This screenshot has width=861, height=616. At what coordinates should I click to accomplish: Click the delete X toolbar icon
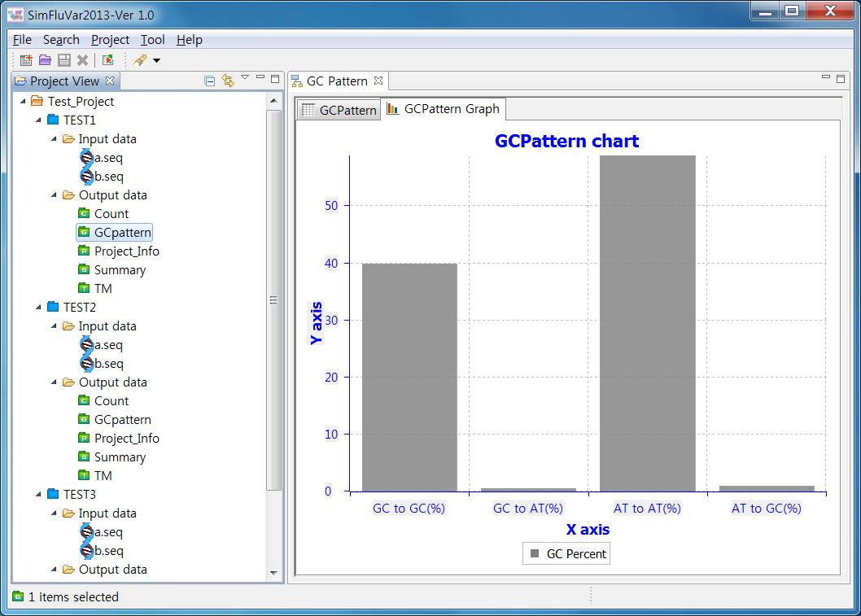82,60
